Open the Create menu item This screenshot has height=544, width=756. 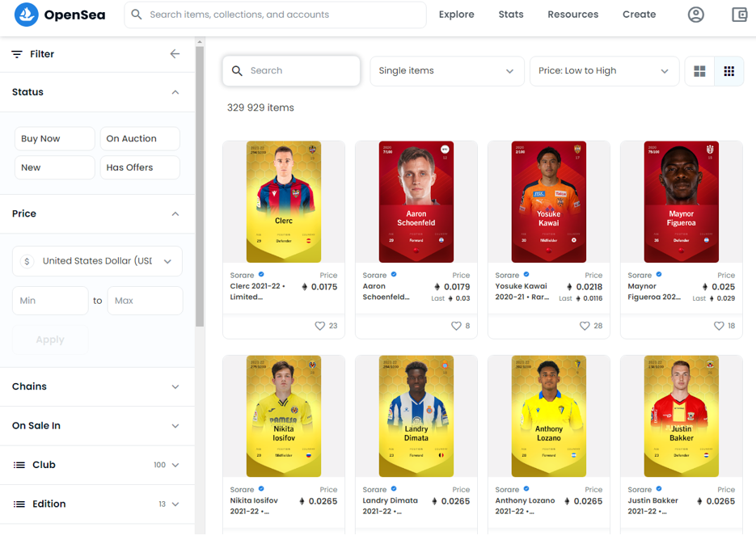coord(639,15)
